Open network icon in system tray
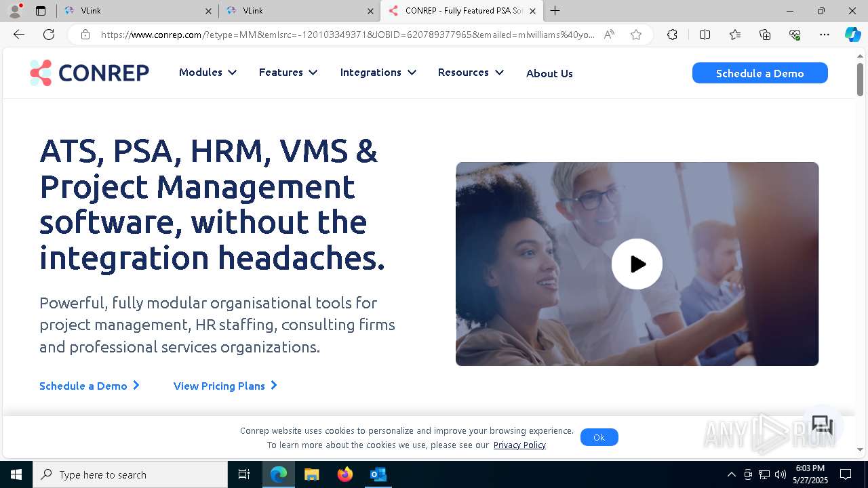868x488 pixels. tap(764, 474)
